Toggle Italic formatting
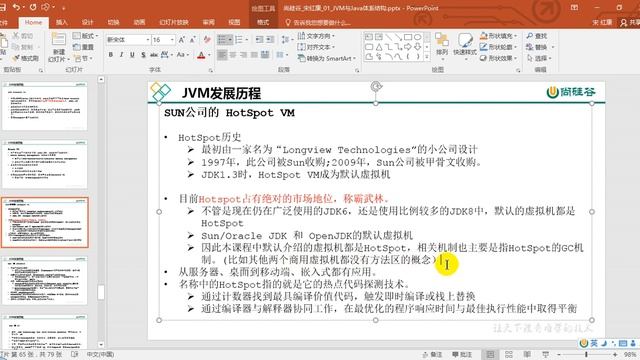Image resolution: width=640 pixels, height=360 pixels. click(121, 55)
